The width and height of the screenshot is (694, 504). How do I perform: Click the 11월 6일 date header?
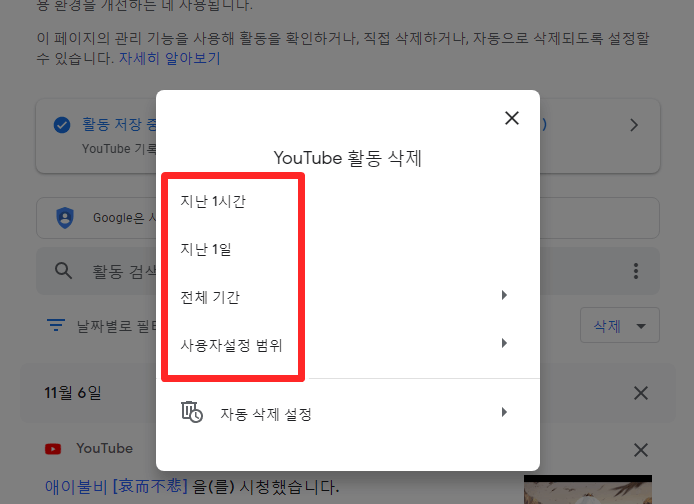pos(73,393)
